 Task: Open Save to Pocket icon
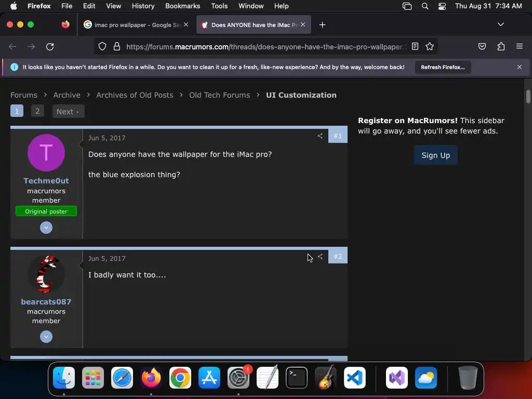point(482,46)
